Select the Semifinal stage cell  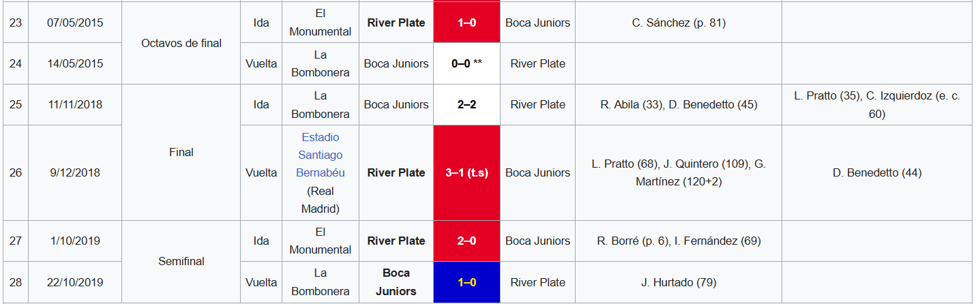pos(181,262)
